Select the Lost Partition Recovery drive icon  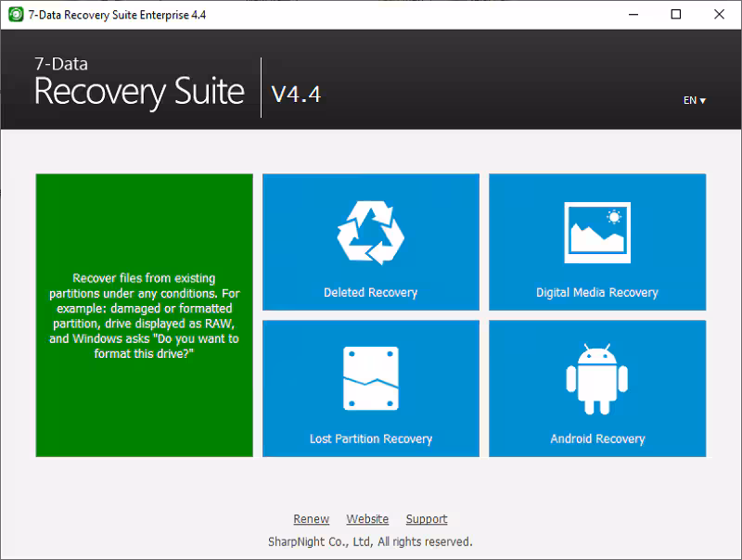[x=370, y=378]
